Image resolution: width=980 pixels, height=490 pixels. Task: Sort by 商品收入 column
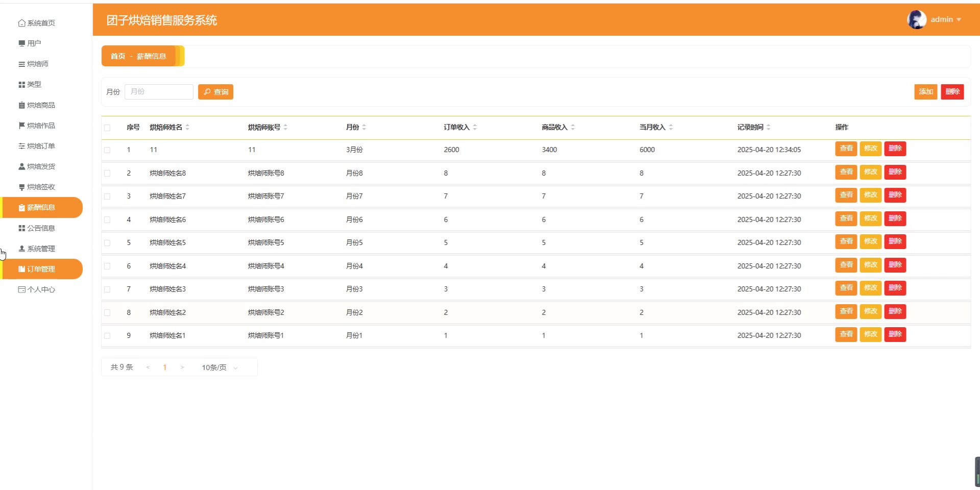573,127
